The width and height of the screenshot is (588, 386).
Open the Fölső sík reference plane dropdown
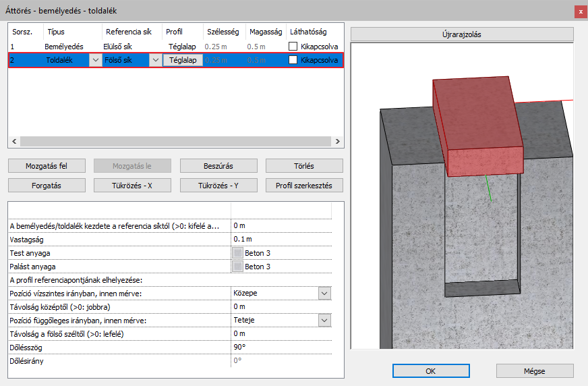click(x=155, y=60)
